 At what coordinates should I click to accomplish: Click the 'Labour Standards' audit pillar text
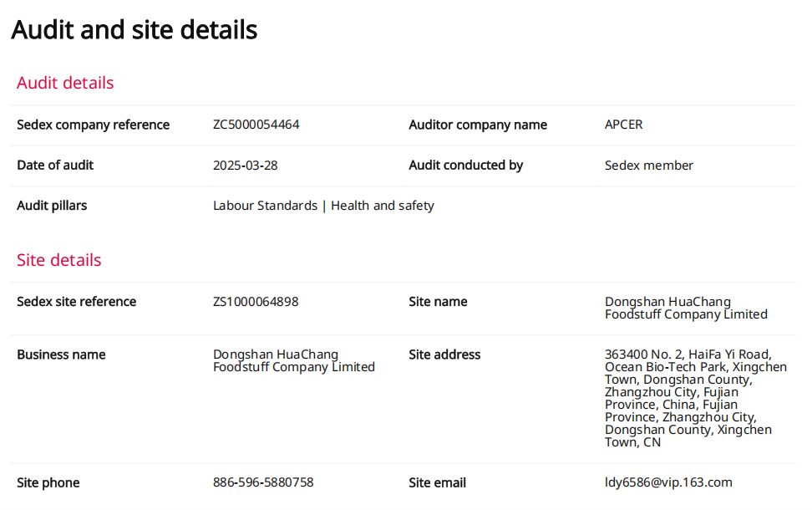click(x=265, y=206)
